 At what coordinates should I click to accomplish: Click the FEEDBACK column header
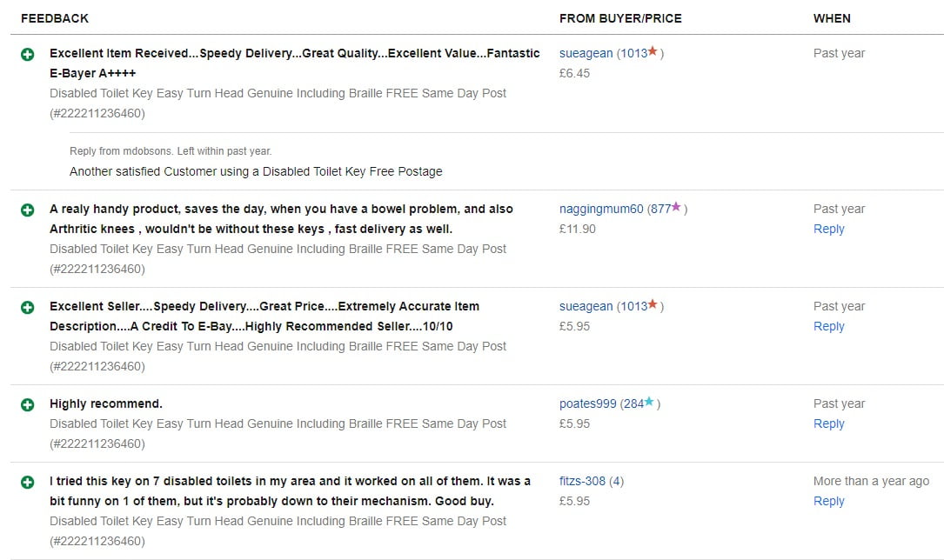click(55, 18)
